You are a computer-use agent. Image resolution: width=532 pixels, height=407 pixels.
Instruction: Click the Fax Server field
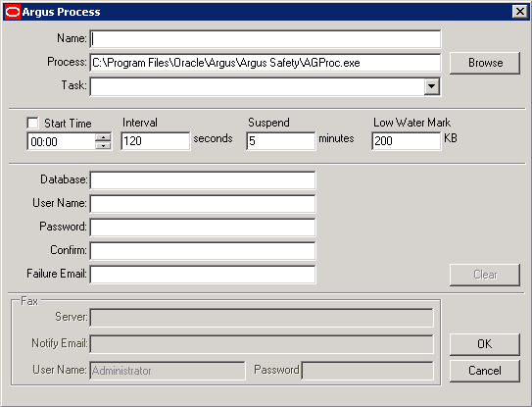coord(262,318)
